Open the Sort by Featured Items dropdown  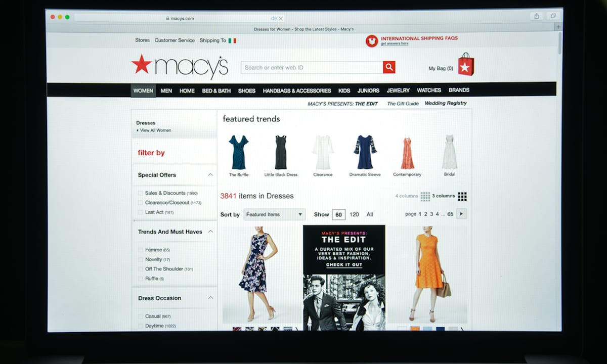click(274, 214)
